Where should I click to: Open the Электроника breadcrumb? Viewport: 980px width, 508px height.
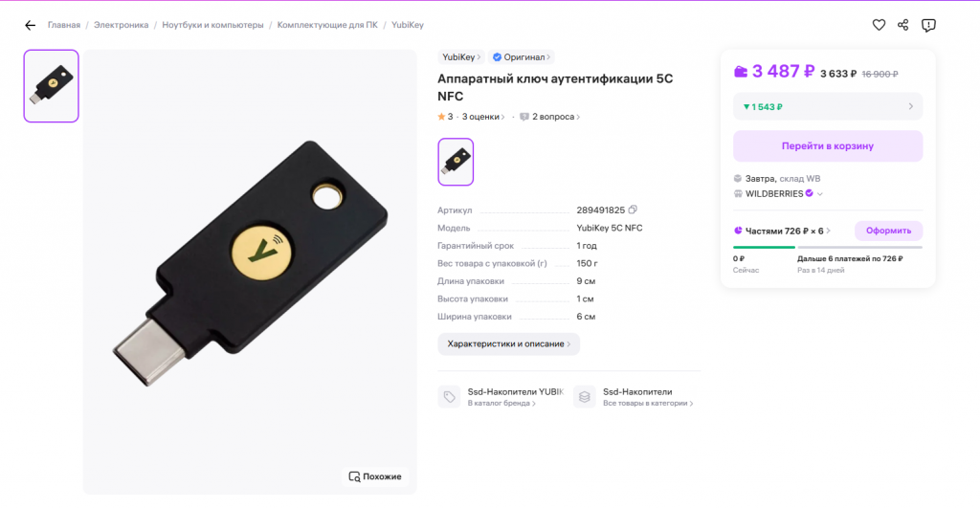click(122, 25)
